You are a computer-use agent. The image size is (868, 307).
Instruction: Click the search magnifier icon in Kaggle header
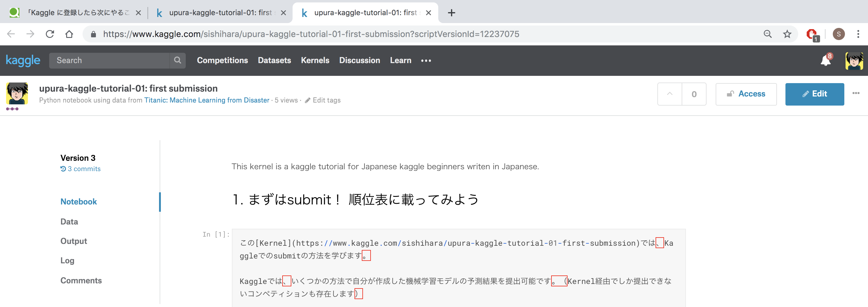(x=177, y=60)
